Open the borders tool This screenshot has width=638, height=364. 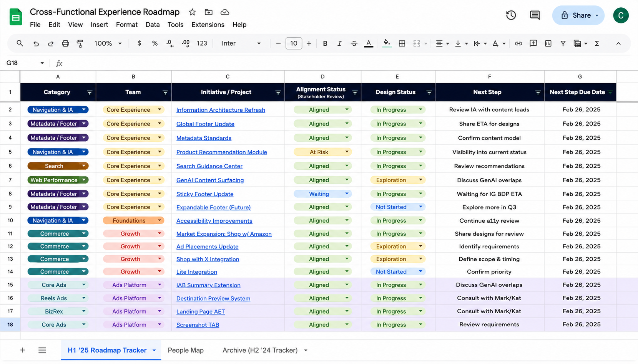click(402, 43)
